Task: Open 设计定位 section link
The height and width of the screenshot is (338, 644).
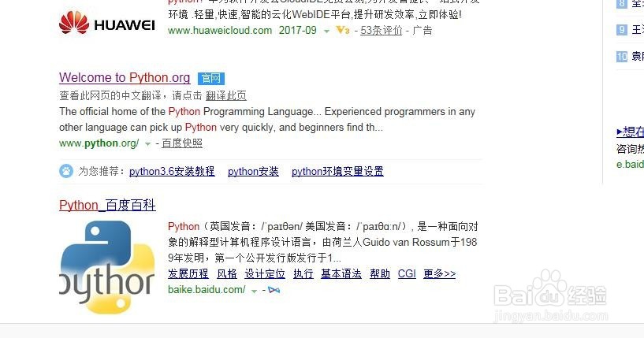Action: [x=265, y=273]
